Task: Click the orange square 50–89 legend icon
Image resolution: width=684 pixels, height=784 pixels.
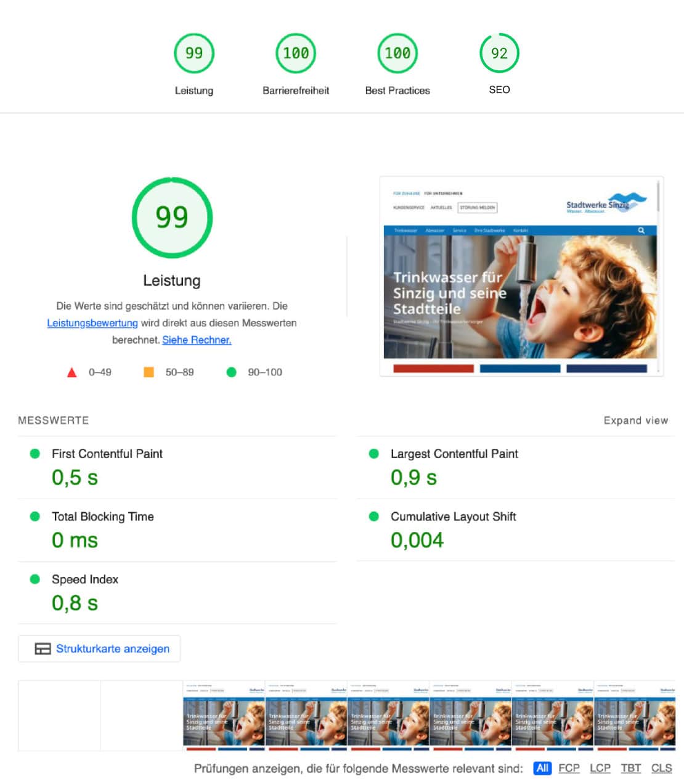Action: point(149,372)
